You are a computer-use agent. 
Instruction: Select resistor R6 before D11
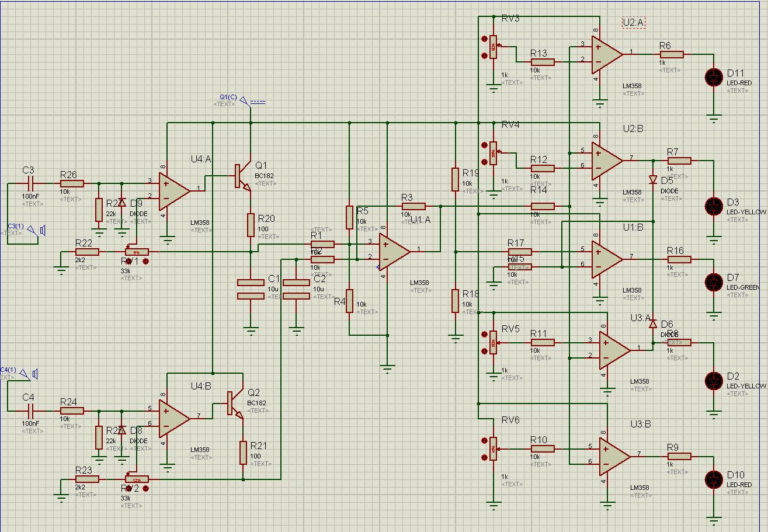pos(672,54)
